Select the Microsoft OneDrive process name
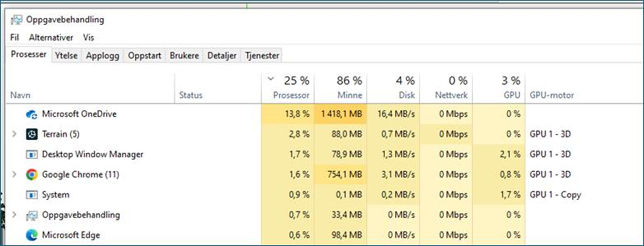 tap(79, 114)
